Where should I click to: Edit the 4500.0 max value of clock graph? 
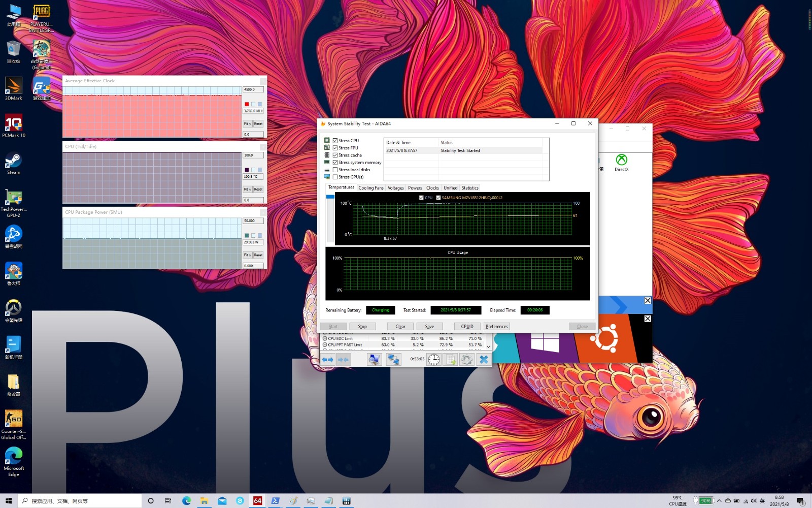pyautogui.click(x=253, y=89)
